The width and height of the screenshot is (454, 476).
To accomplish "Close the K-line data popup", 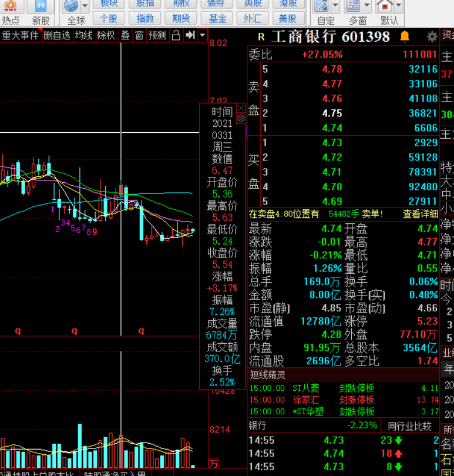I will tap(241, 108).
